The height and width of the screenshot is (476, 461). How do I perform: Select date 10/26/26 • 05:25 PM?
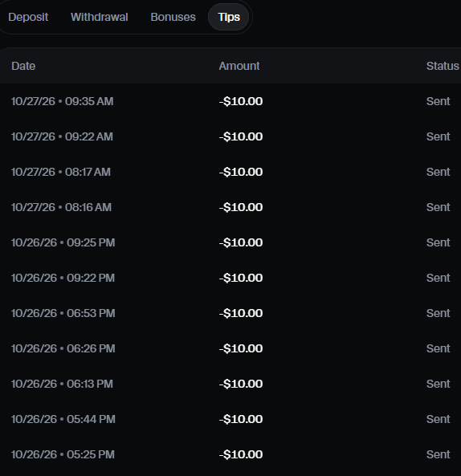click(63, 454)
